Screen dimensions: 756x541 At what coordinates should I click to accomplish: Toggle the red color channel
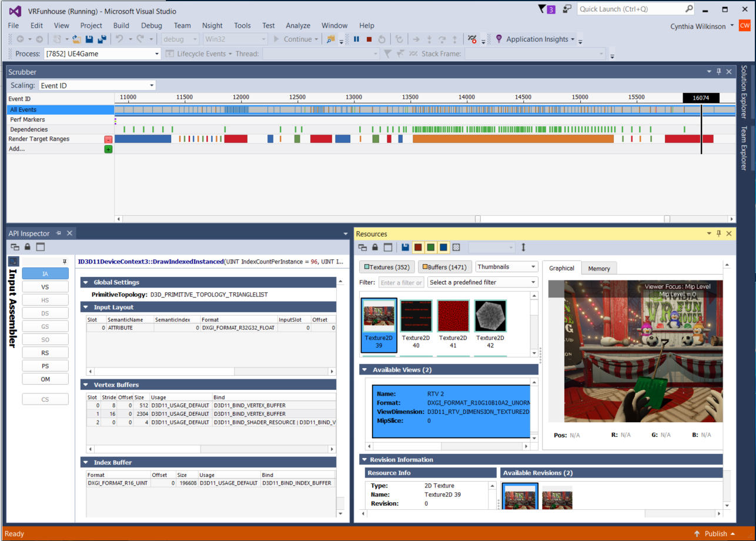pyautogui.click(x=418, y=248)
